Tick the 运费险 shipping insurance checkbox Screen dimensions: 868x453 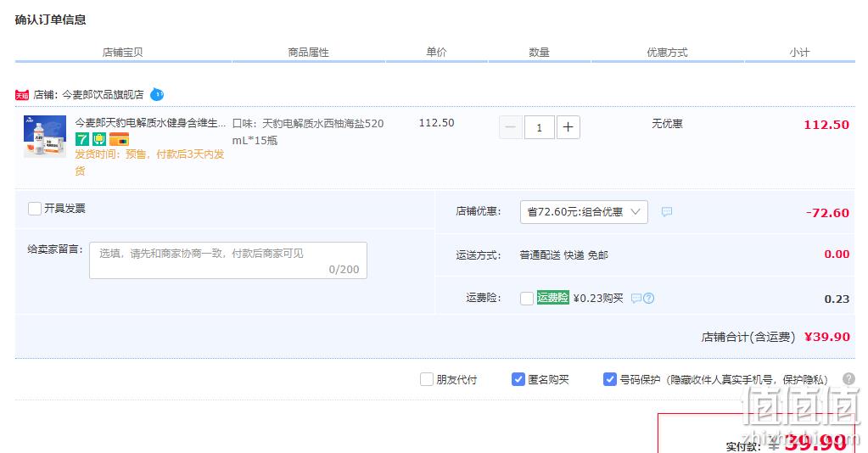tap(527, 299)
